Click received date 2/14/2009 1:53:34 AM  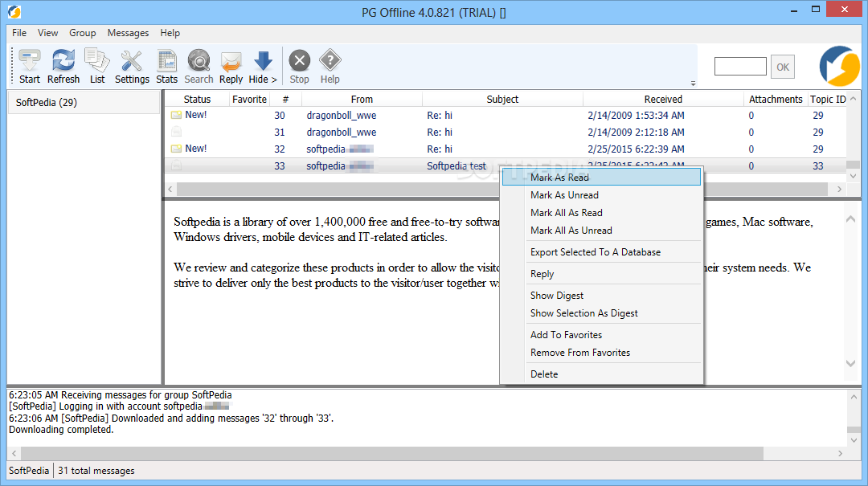[x=636, y=115]
